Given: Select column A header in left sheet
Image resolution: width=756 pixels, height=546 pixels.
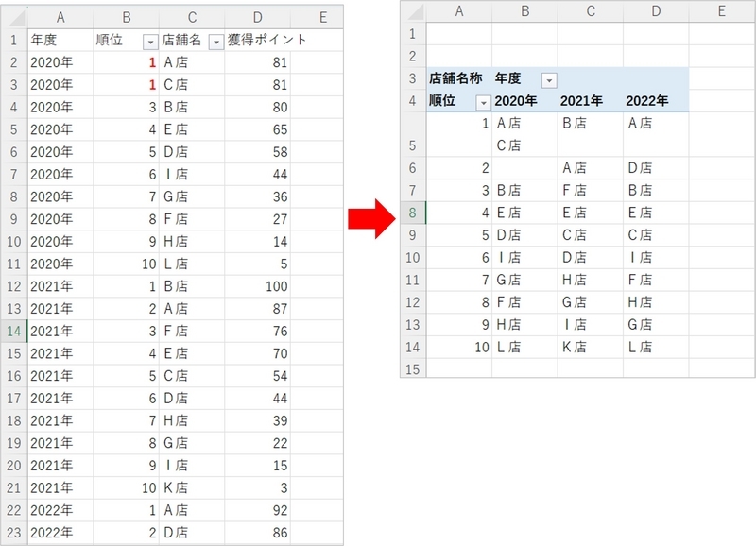Looking at the screenshot, I should (60, 18).
